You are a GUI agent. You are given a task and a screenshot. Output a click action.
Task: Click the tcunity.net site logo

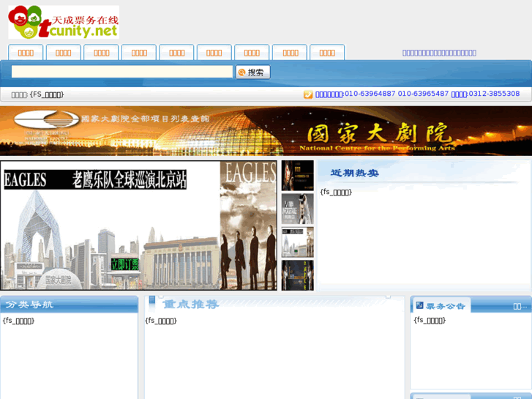point(64,22)
